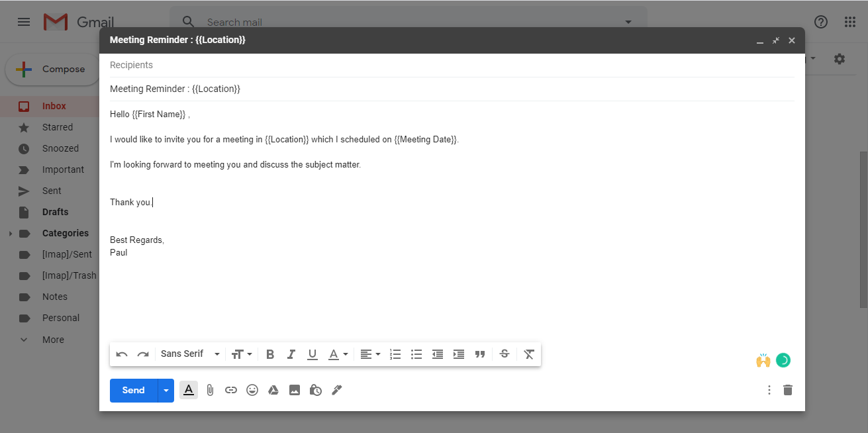
Task: Click the Compose button
Action: pyautogui.click(x=53, y=70)
